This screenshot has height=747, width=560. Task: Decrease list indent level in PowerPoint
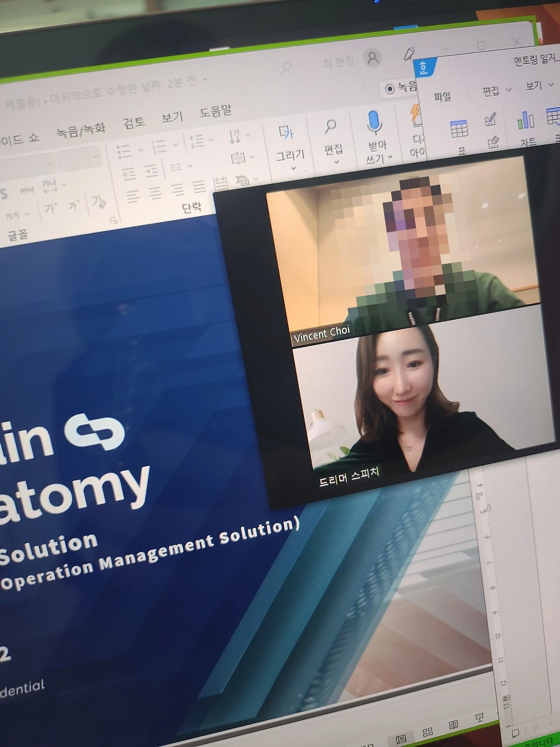[x=129, y=175]
